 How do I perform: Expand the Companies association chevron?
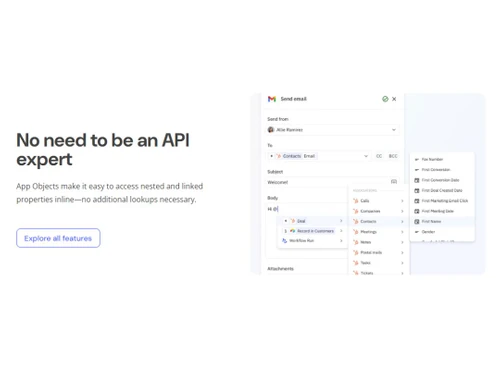[402, 211]
